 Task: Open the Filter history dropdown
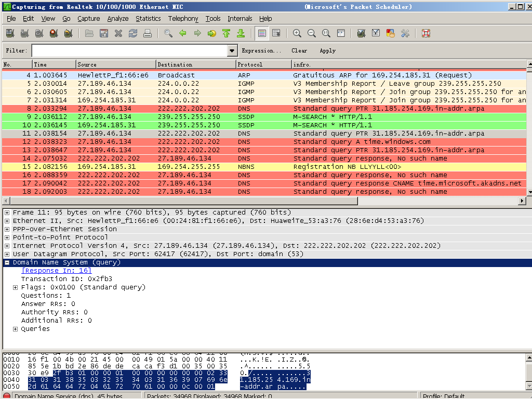pyautogui.click(x=232, y=51)
